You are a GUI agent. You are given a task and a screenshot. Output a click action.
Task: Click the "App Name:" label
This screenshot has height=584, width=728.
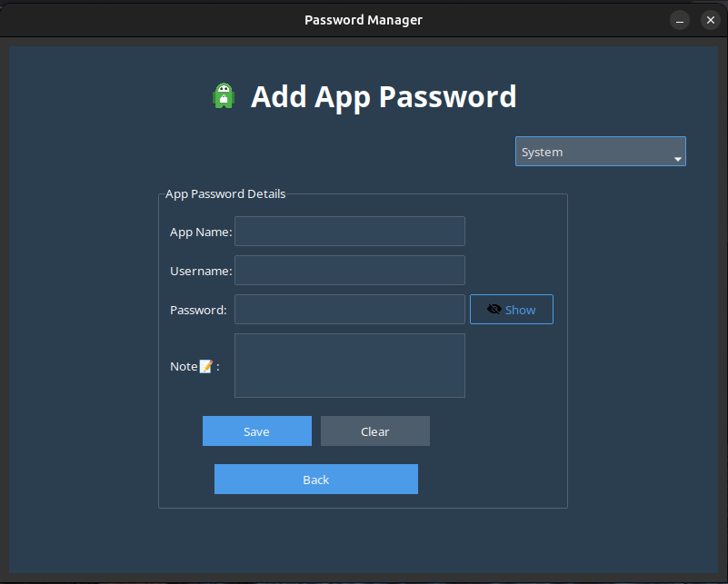pyautogui.click(x=201, y=232)
